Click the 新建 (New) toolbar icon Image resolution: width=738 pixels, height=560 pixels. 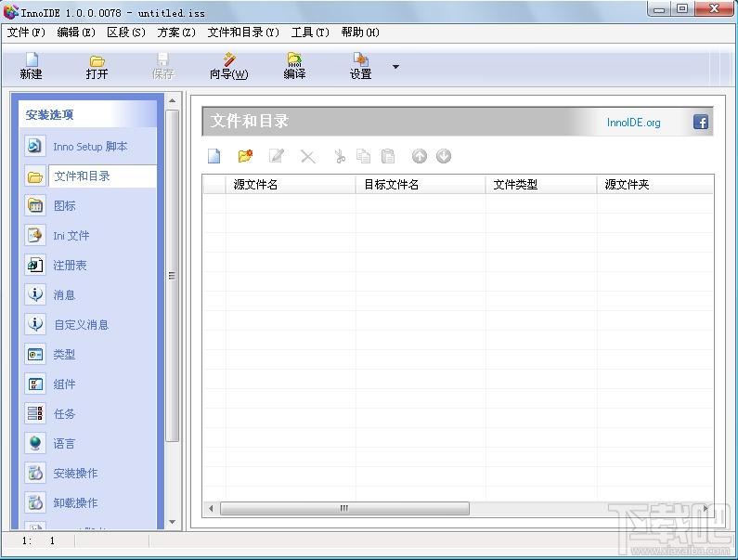[x=31, y=66]
